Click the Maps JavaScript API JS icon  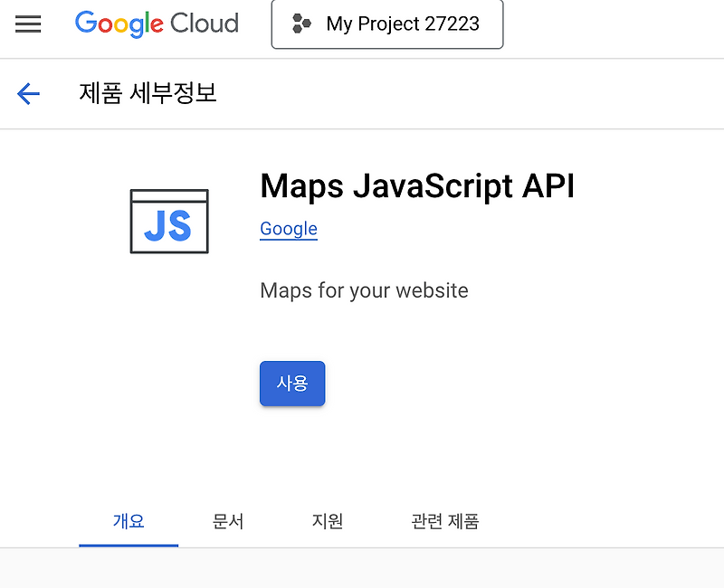(169, 221)
